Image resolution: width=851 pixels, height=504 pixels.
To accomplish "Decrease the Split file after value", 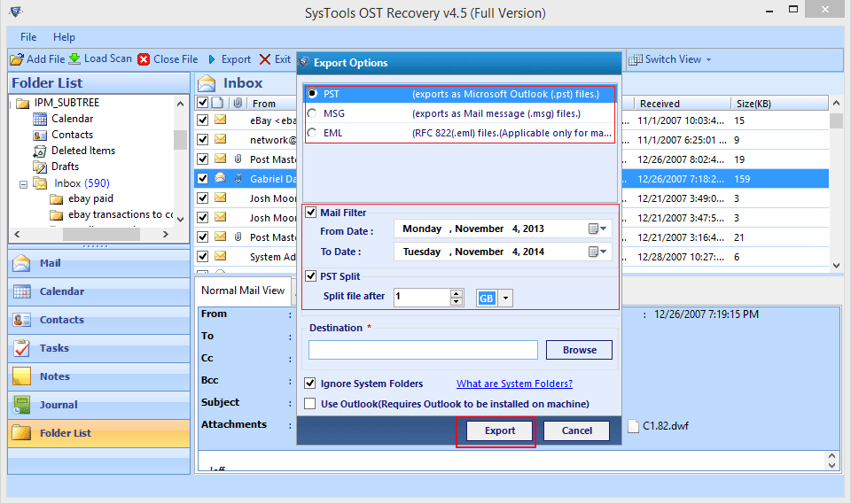I will 457,302.
